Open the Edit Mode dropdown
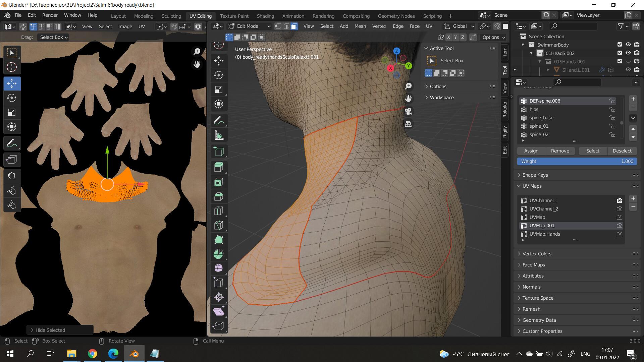Viewport: 644px width, 362px height. [x=249, y=26]
